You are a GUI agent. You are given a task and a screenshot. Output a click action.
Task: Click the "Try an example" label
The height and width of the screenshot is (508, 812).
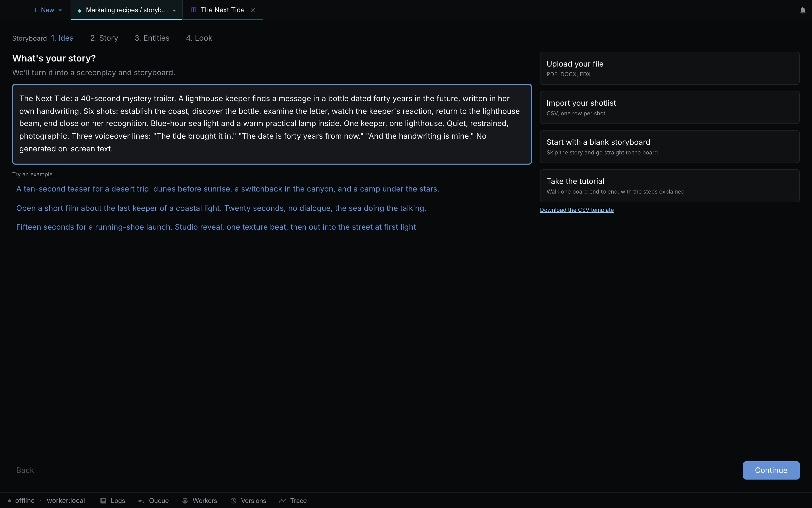32,174
